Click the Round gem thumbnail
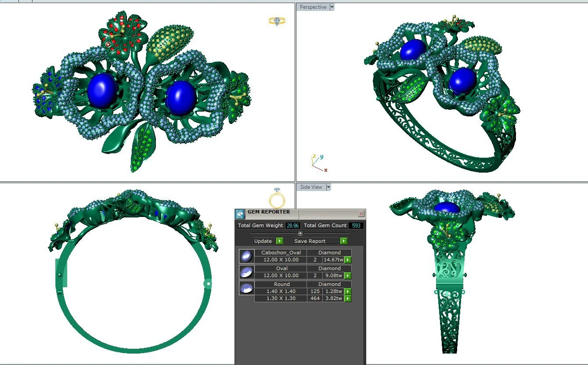Image resolution: width=588 pixels, height=365 pixels. pos(246,288)
